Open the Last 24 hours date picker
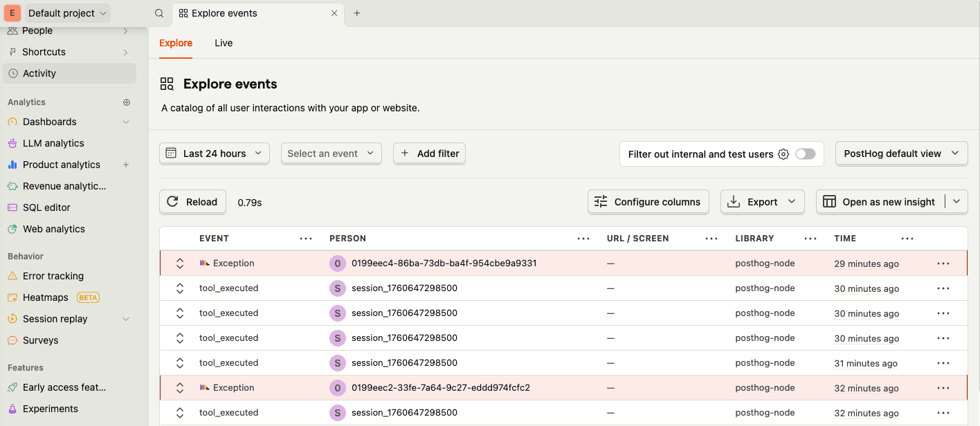This screenshot has width=980, height=426. click(x=214, y=153)
